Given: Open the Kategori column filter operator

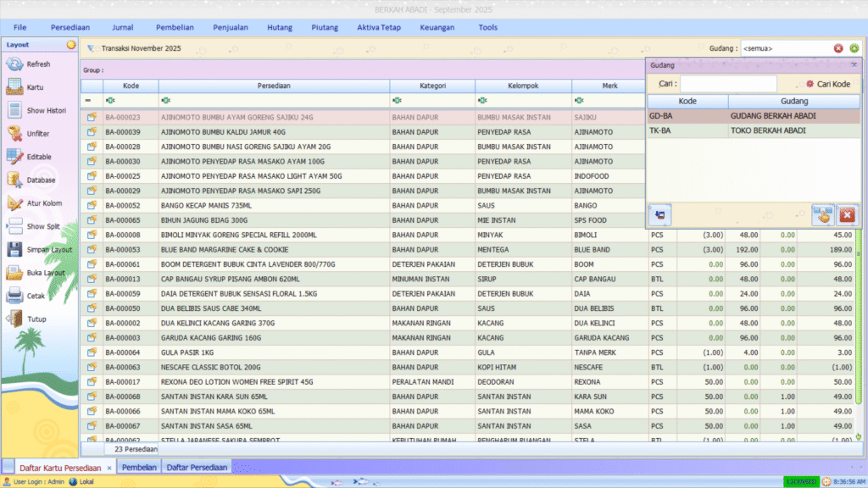Looking at the screenshot, I should pyautogui.click(x=397, y=101).
